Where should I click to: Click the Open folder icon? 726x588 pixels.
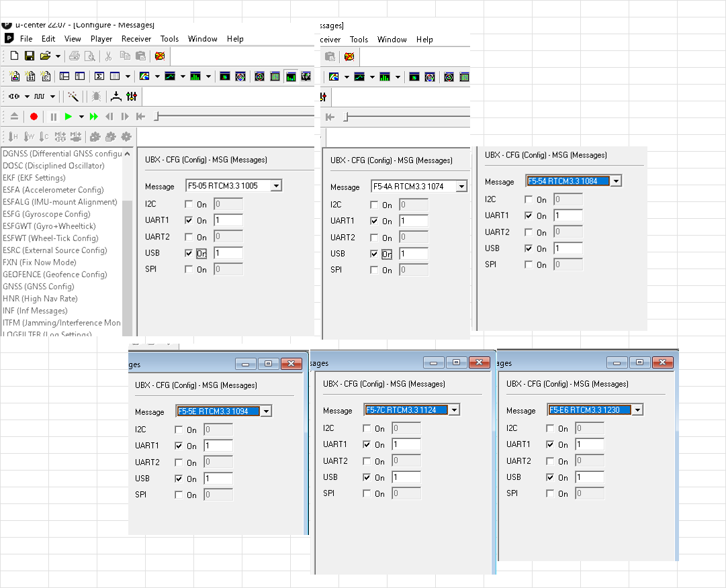[45, 56]
